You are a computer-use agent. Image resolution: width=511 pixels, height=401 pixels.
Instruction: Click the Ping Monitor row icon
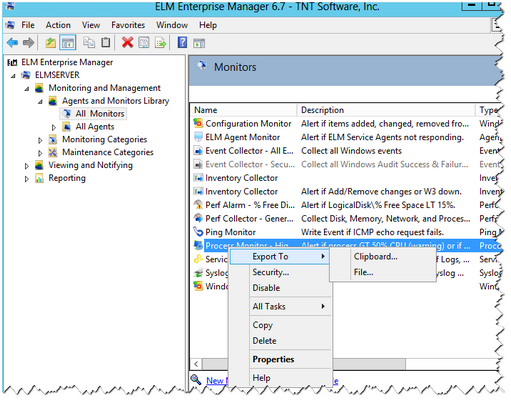pos(198,232)
